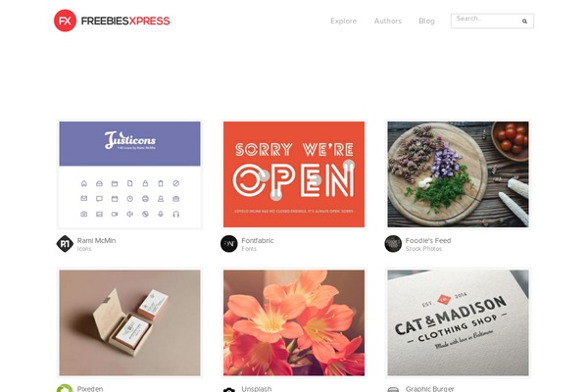Viewport: 588px width, 392px height.
Task: Open the Justicons icon set thumbnail
Action: [x=129, y=174]
